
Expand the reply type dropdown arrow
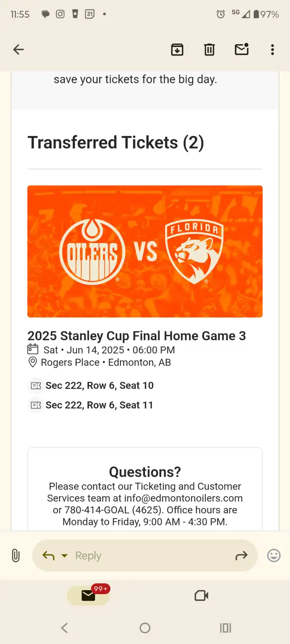click(64, 556)
